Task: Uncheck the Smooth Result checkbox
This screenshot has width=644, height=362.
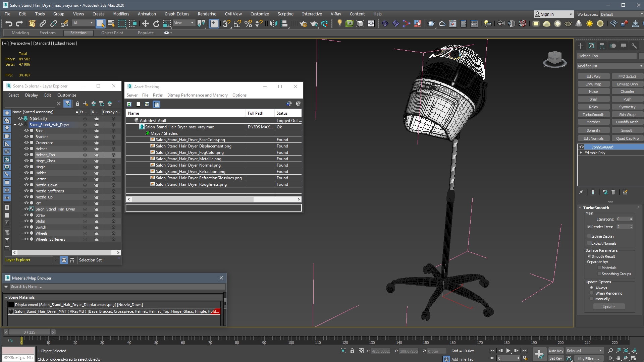Action: coord(589,256)
